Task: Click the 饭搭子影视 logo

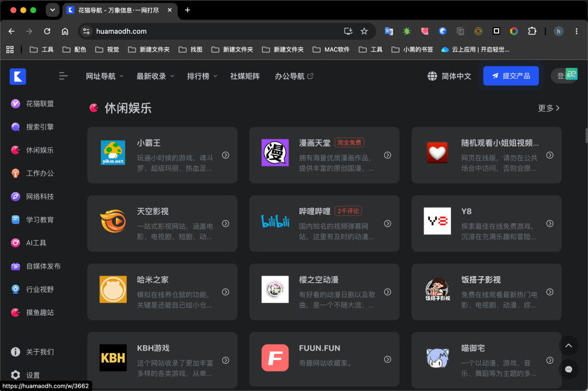Action: (x=437, y=289)
